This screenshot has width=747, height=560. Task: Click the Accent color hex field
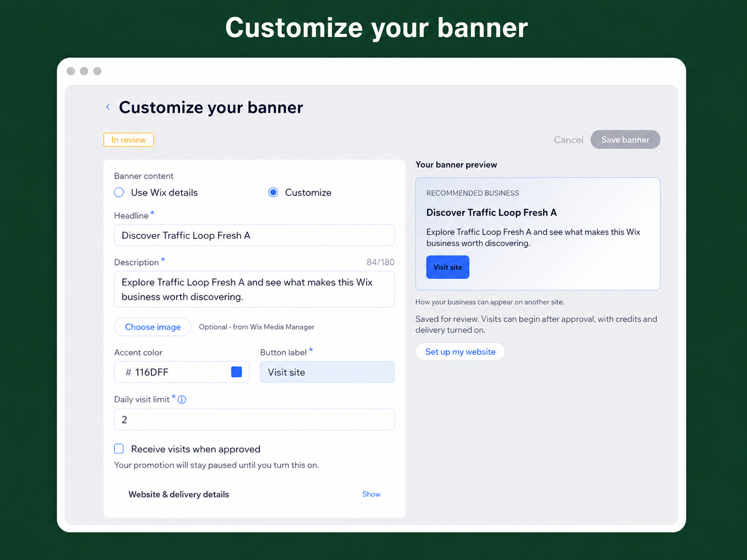tap(182, 372)
